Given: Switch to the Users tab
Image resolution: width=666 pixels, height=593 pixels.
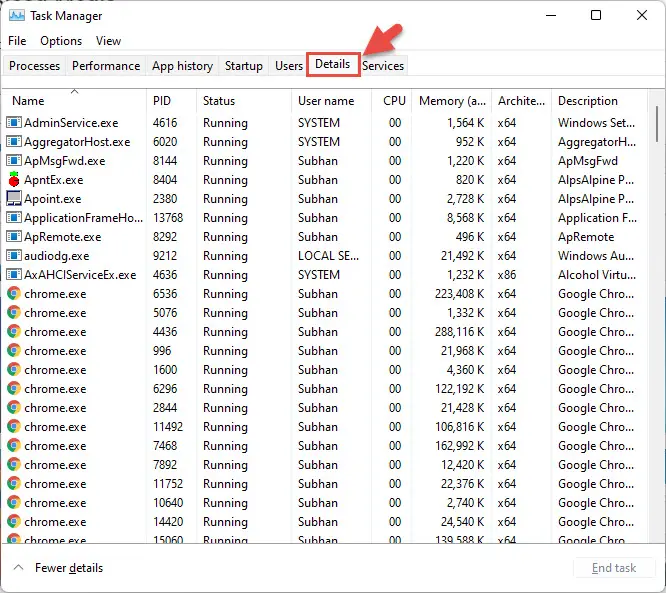Looking at the screenshot, I should (289, 66).
